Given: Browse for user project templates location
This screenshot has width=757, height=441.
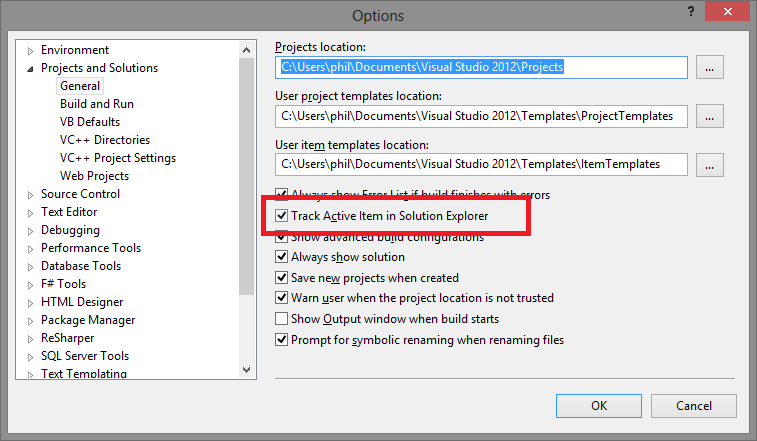Looking at the screenshot, I should click(x=709, y=116).
